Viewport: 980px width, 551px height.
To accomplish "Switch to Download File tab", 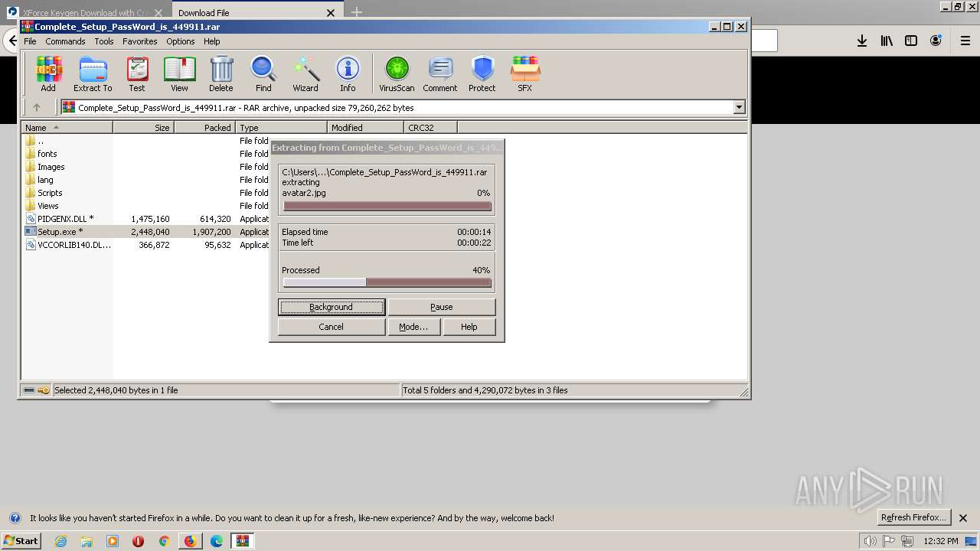I will (x=256, y=12).
